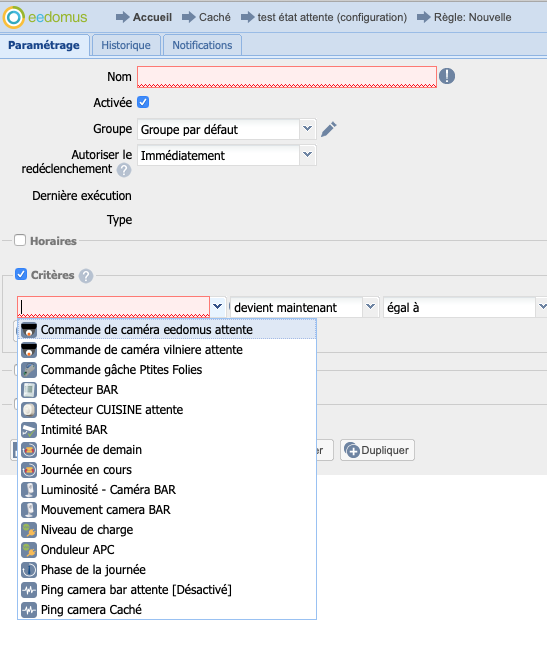This screenshot has width=547, height=662.
Task: Uncheck the Activée checkbox
Action: (x=144, y=102)
